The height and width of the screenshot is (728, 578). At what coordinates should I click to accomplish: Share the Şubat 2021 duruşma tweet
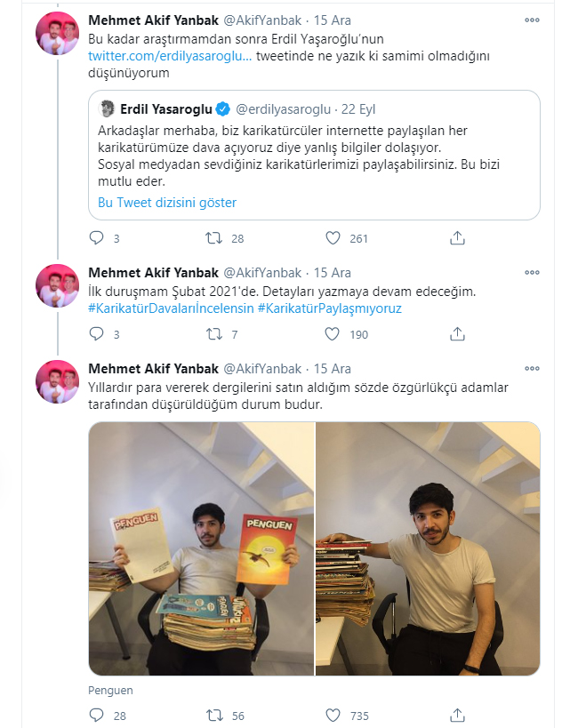coord(457,334)
